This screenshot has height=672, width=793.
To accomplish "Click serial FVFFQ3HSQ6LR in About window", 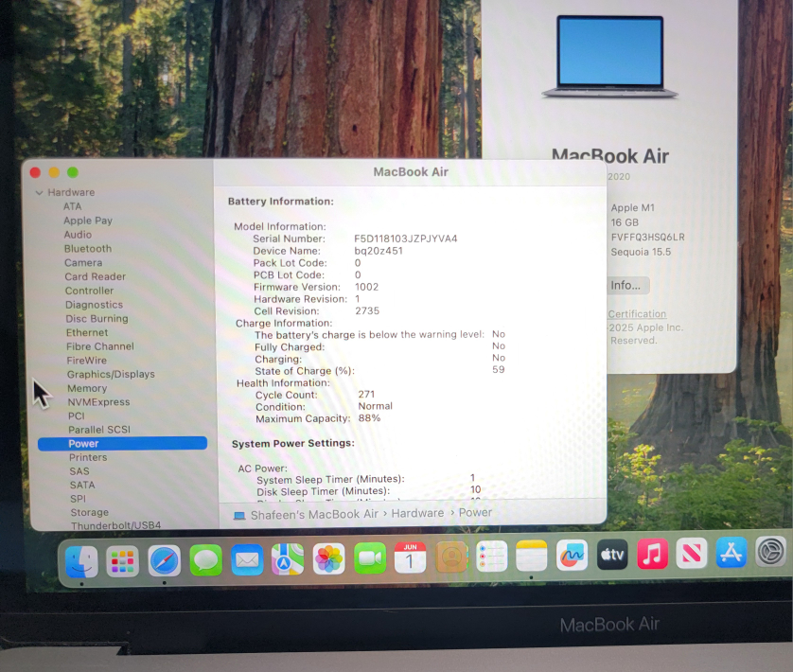I will (648, 238).
